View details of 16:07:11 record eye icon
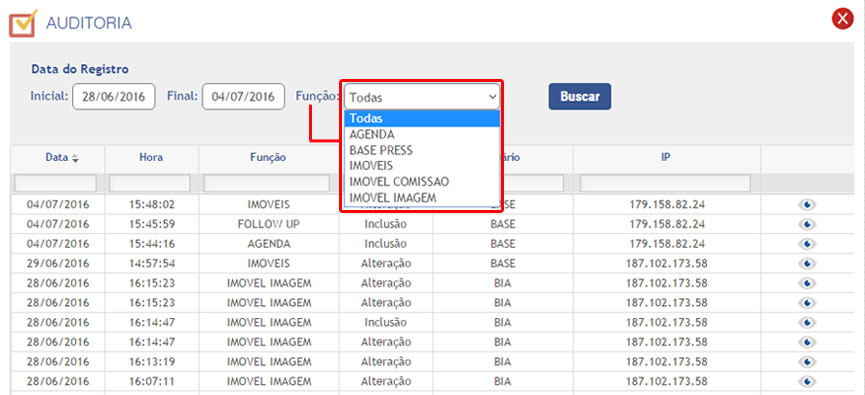The image size is (865, 395). tap(807, 381)
